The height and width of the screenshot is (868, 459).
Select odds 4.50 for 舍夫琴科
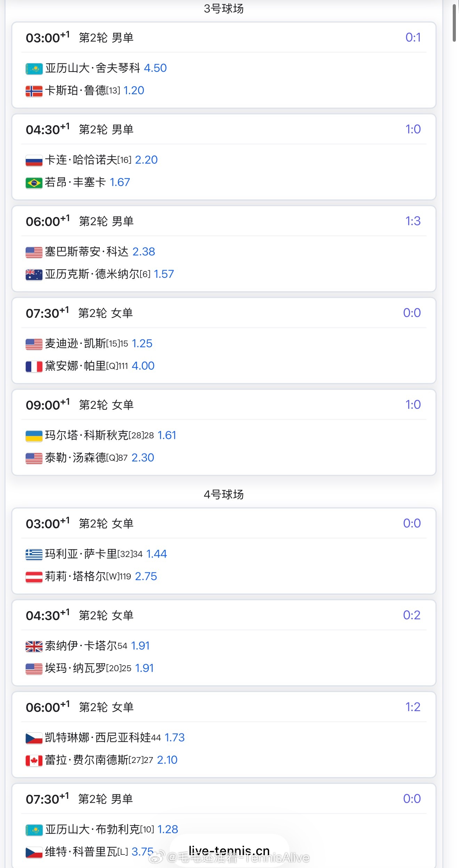pos(155,68)
